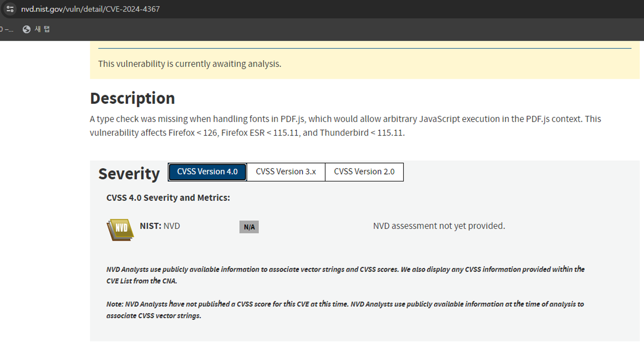Click 'arbitrary JavaScript execution' phrase in description
Image resolution: width=644 pixels, height=355 pixels.
[x=441, y=119]
